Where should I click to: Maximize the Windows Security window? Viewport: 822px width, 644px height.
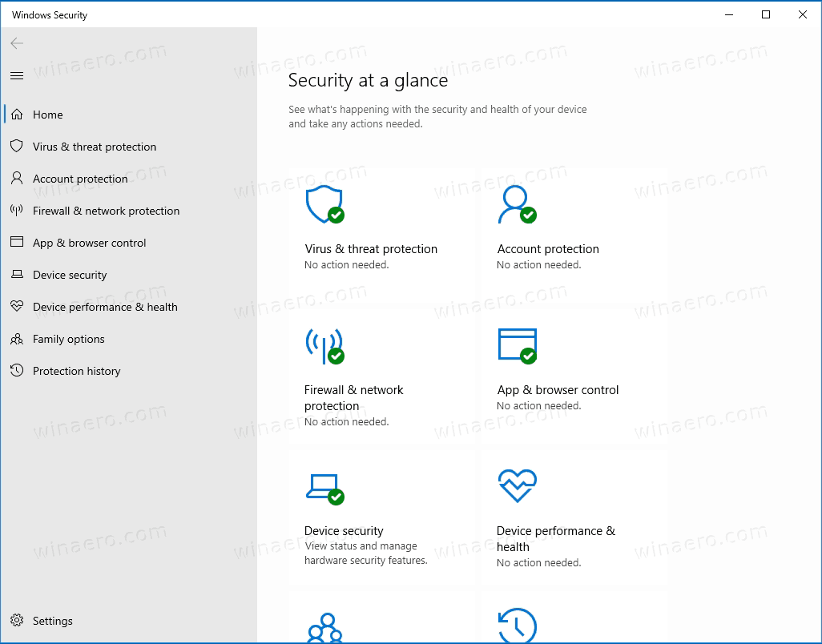point(766,14)
